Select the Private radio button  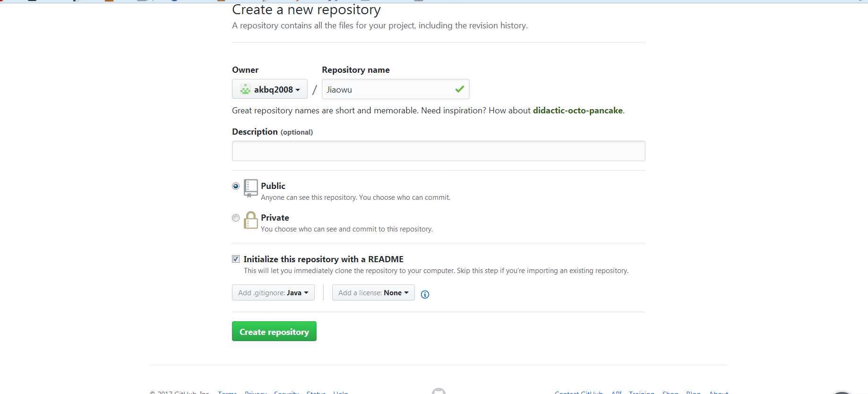click(x=236, y=218)
